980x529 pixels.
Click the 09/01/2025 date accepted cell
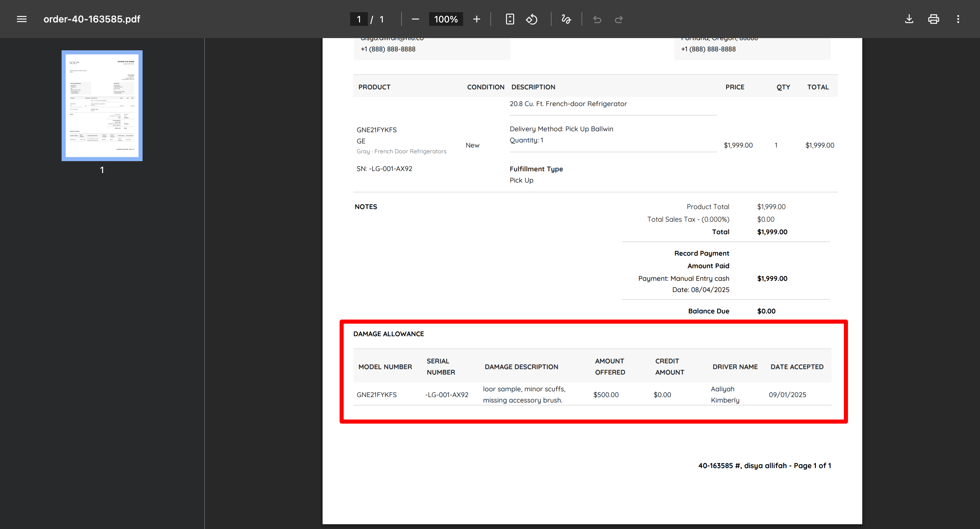pos(787,395)
